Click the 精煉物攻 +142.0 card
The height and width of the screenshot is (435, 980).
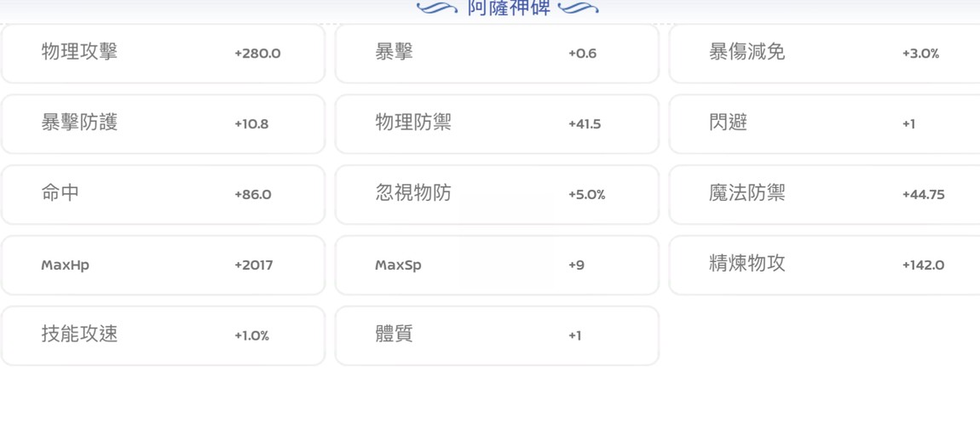825,265
